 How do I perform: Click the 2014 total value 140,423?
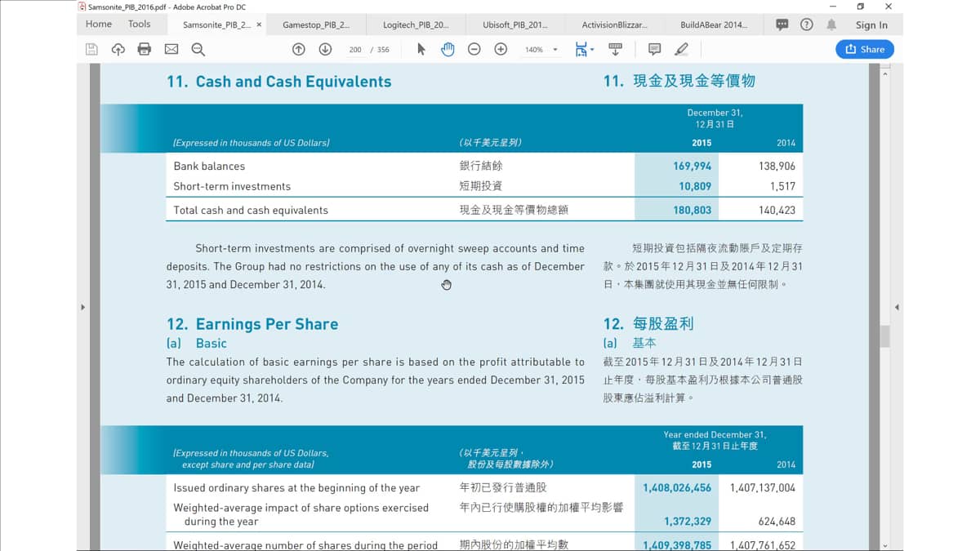coord(777,210)
